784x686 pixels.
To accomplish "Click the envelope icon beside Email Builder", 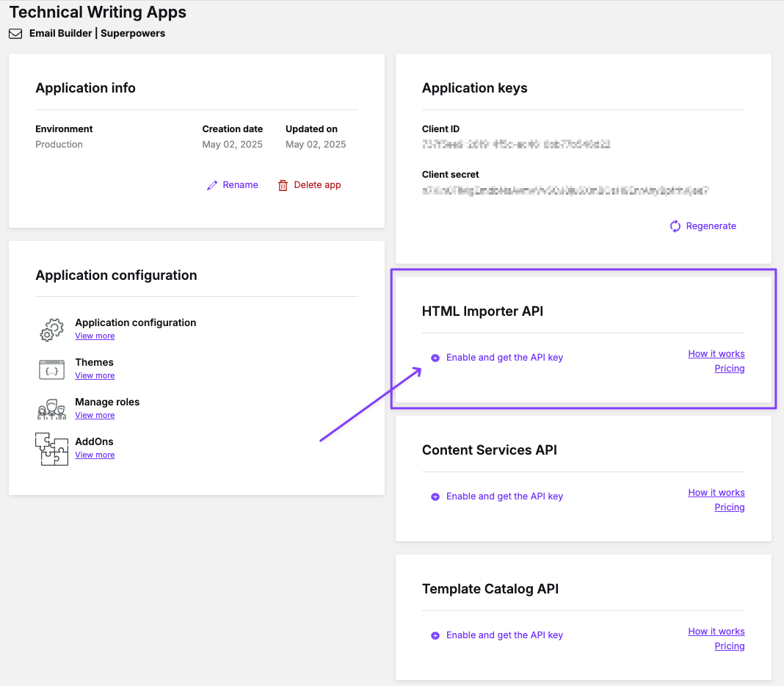I will (x=15, y=34).
